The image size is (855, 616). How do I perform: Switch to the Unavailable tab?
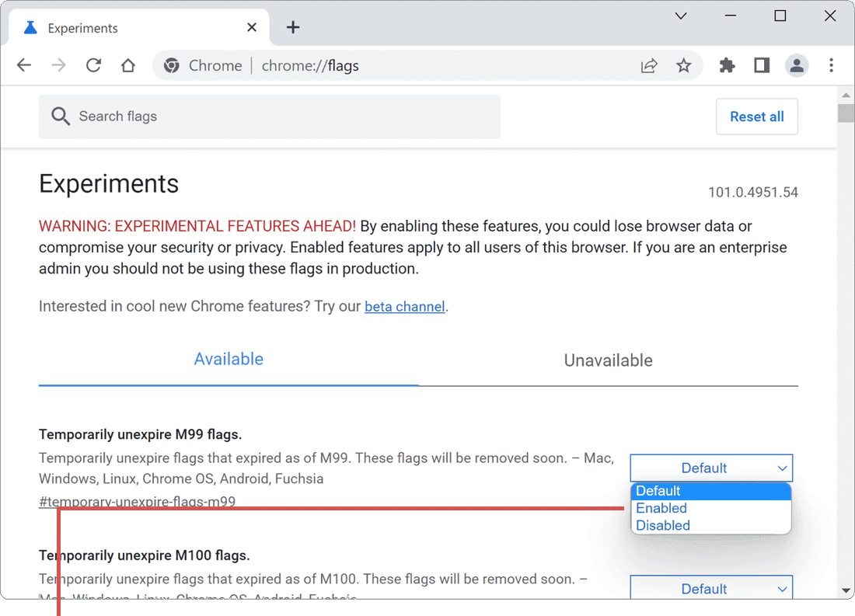(608, 360)
